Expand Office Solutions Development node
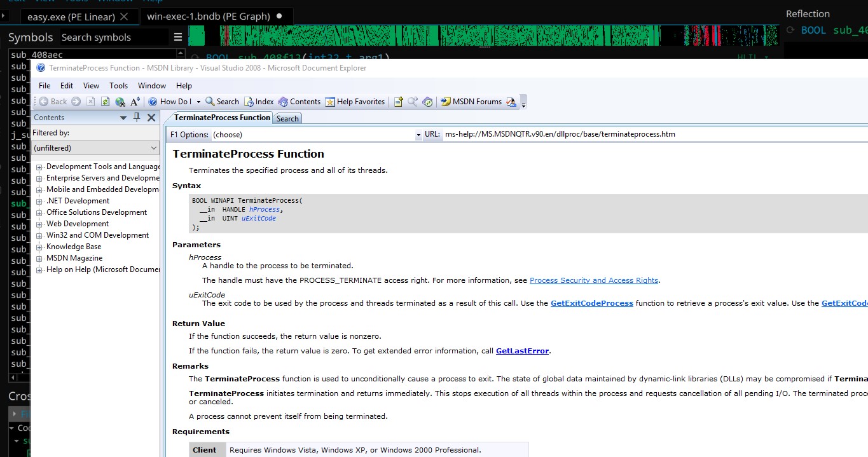Image resolution: width=868 pixels, height=457 pixels. click(39, 213)
